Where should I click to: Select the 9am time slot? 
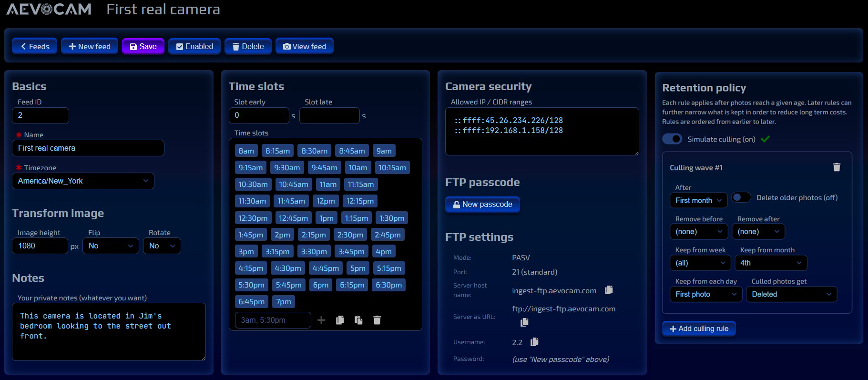(384, 151)
